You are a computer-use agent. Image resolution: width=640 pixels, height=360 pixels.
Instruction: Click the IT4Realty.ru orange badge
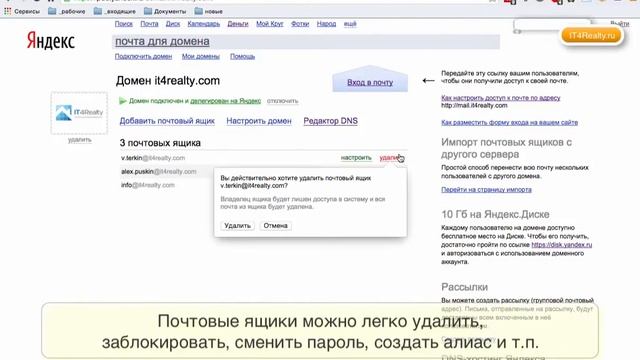(592, 36)
